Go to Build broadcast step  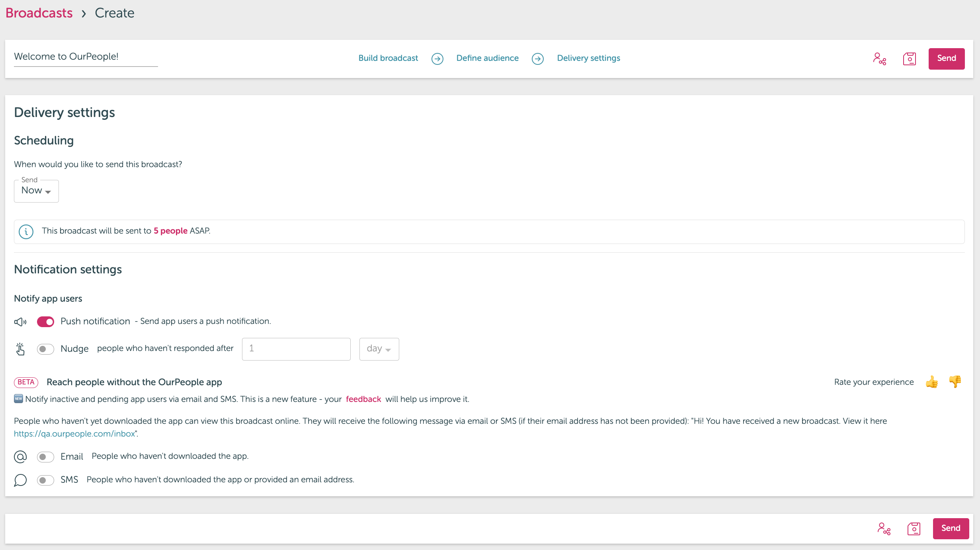tap(388, 58)
